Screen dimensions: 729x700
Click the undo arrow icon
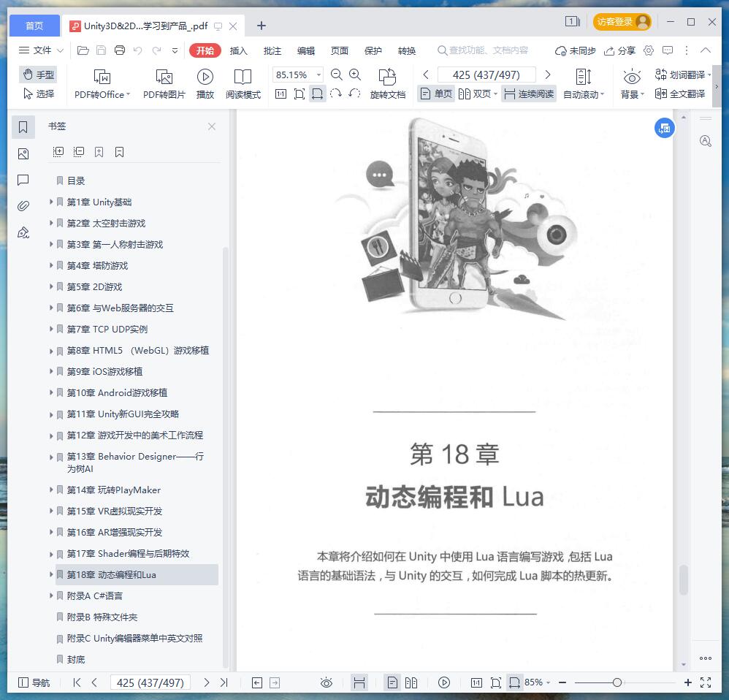coord(137,50)
